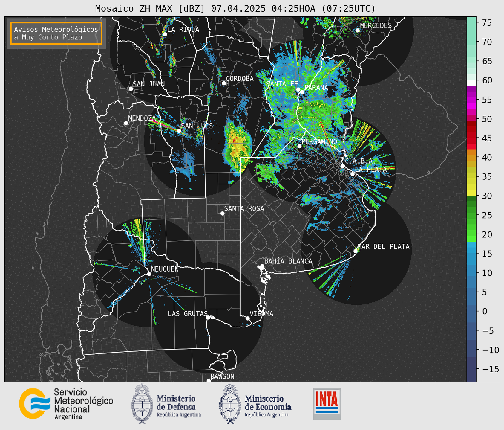
Task: Click the Ministerio de Defensa emblem
Action: pyautogui.click(x=142, y=404)
